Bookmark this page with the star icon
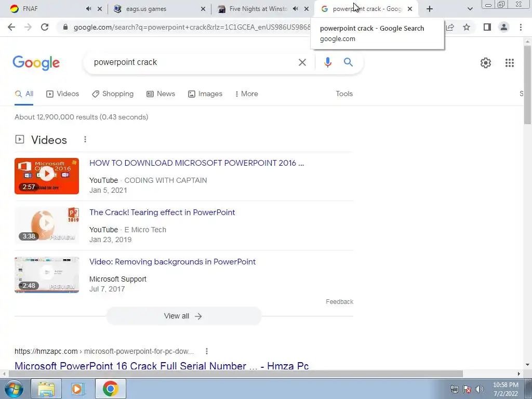This screenshot has width=532, height=399. pyautogui.click(x=467, y=27)
